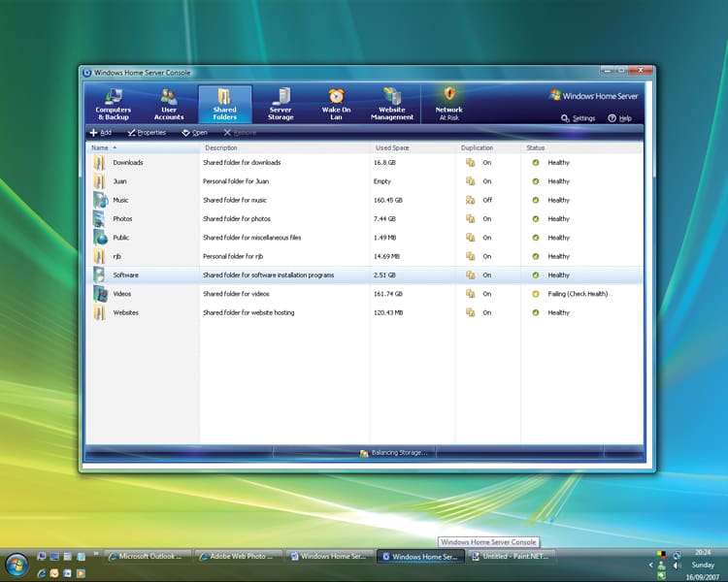The image size is (728, 582).
Task: Expand hidden system tray icons arrow
Action: tap(650, 565)
